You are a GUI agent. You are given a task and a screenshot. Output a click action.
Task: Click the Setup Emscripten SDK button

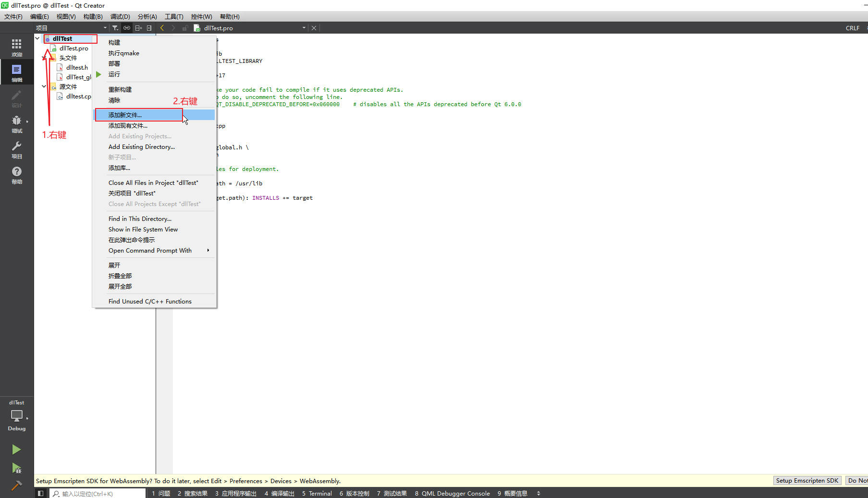(x=807, y=480)
